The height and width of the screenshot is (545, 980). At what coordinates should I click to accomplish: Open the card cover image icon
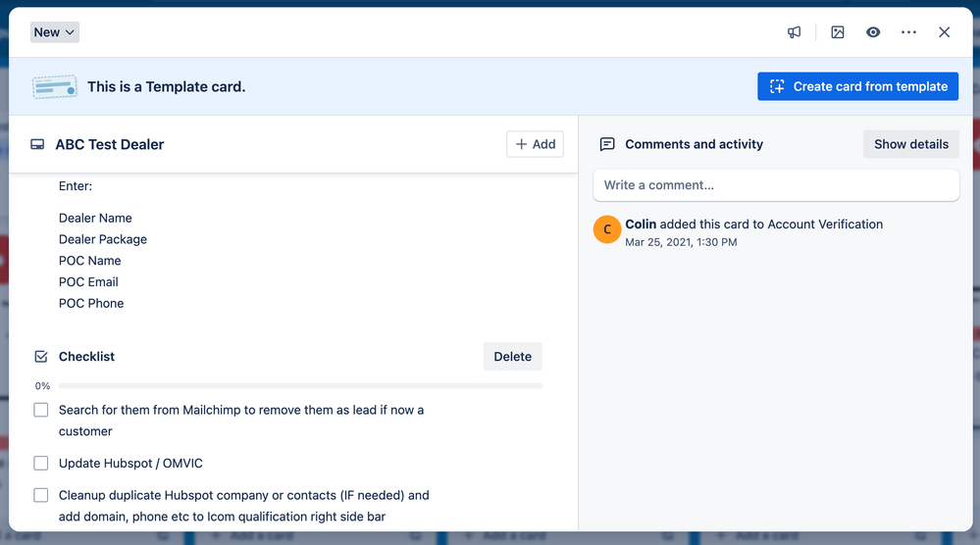pyautogui.click(x=838, y=32)
